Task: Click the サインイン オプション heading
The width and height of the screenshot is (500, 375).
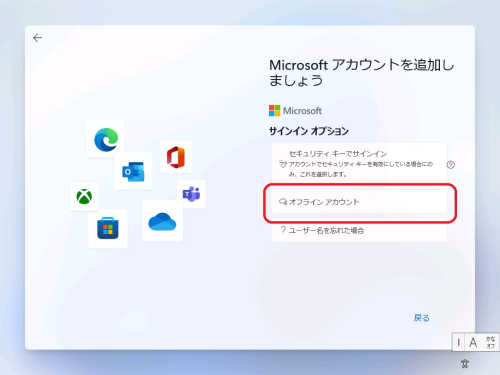Action: tap(309, 131)
